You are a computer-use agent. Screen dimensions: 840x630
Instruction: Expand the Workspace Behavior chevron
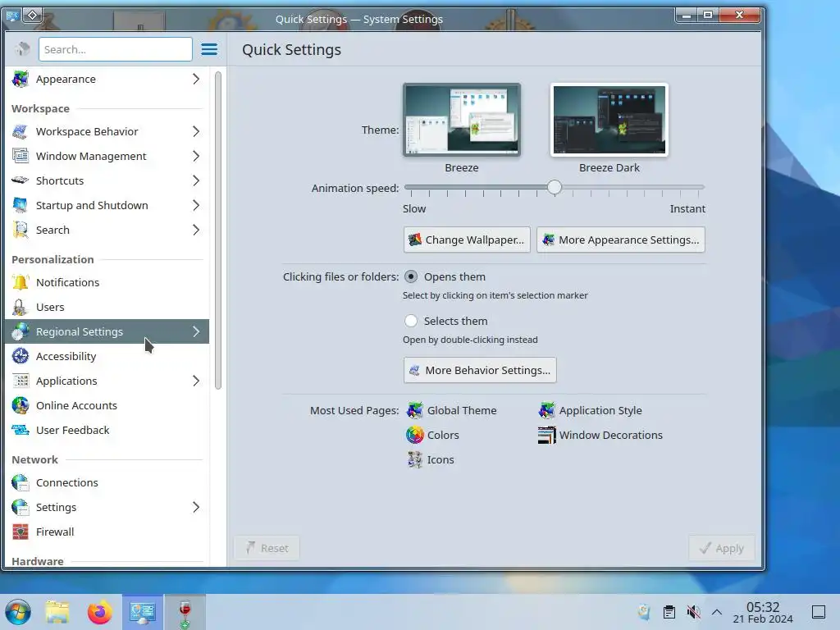(x=196, y=131)
